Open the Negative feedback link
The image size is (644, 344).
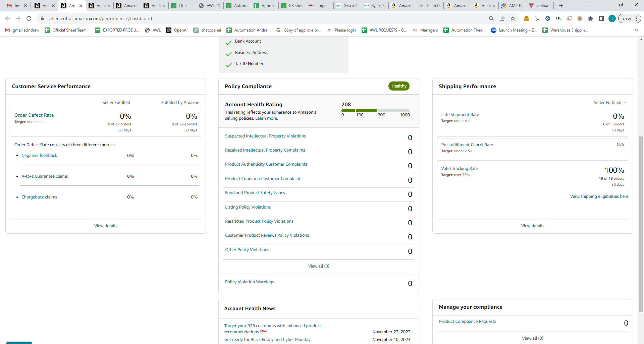pos(39,156)
